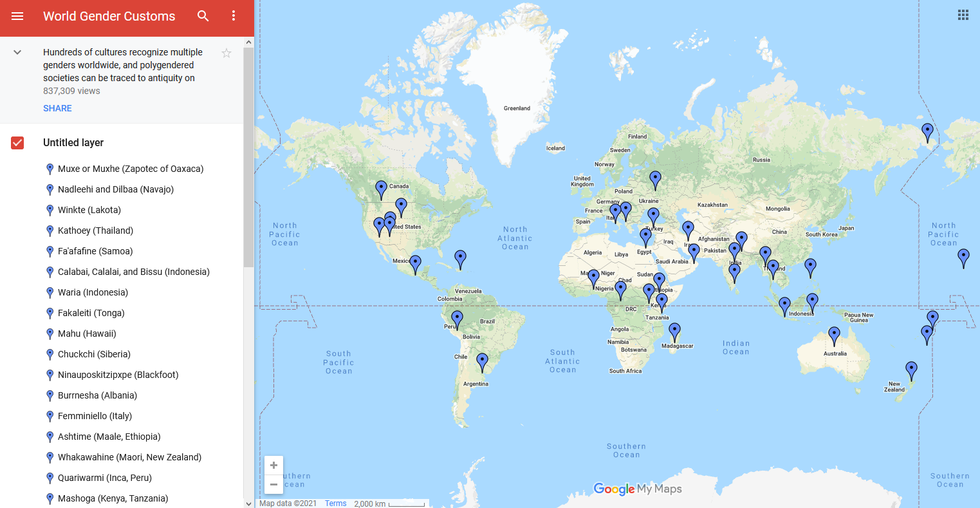
Task: Select Nadleehi and Dilbaa (Navajo) entry
Action: point(116,189)
